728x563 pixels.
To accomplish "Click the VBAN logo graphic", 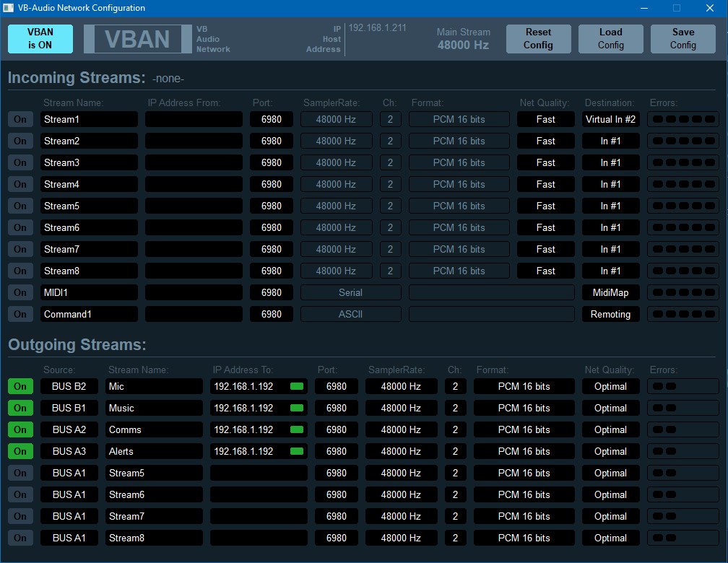I will pos(137,38).
